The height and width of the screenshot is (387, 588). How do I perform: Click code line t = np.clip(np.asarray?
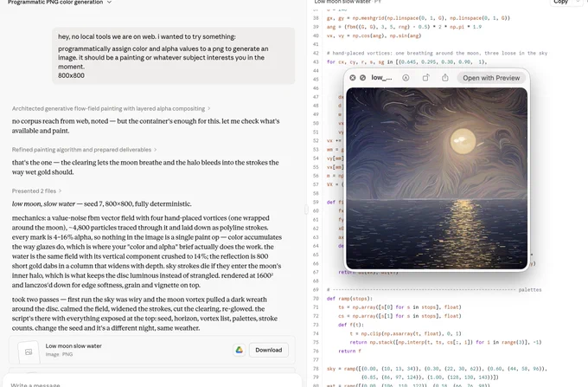[406, 333]
